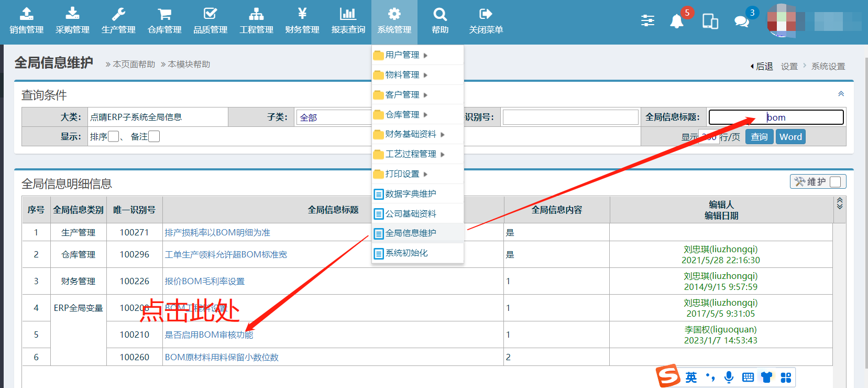This screenshot has width=868, height=388.
Task: Collapse the 查询条件 panel with chevron
Action: (841, 94)
